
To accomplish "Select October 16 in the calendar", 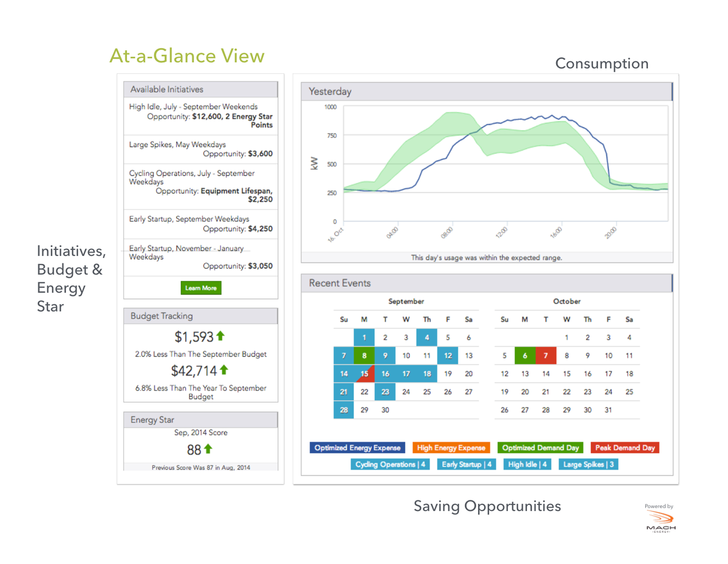I will (x=587, y=374).
